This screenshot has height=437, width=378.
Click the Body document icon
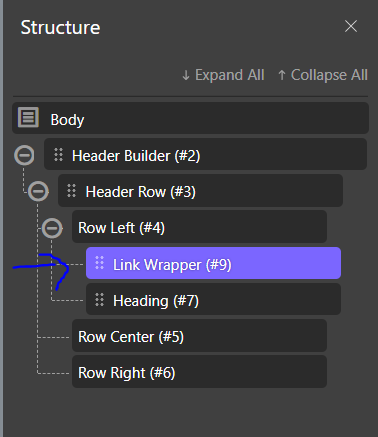(28, 117)
